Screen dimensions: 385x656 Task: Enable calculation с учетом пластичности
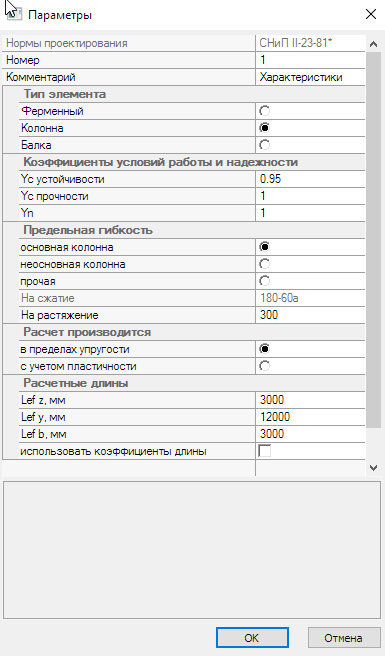tap(264, 366)
